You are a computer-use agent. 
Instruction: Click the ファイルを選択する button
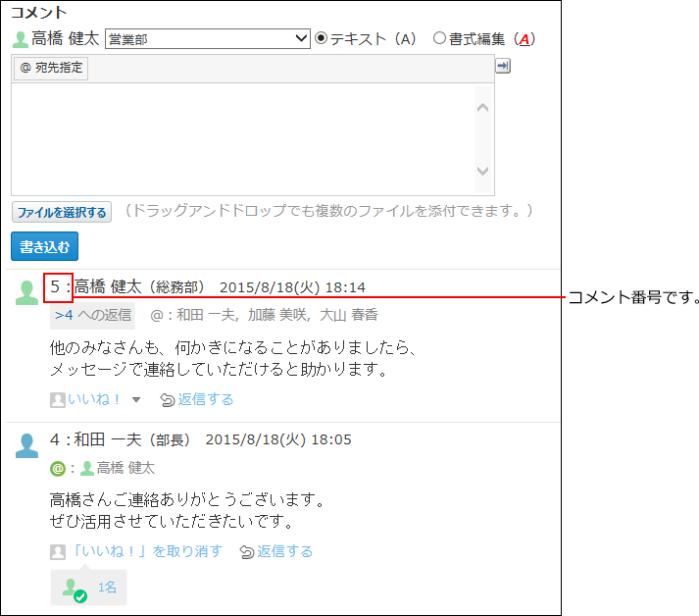tap(62, 212)
